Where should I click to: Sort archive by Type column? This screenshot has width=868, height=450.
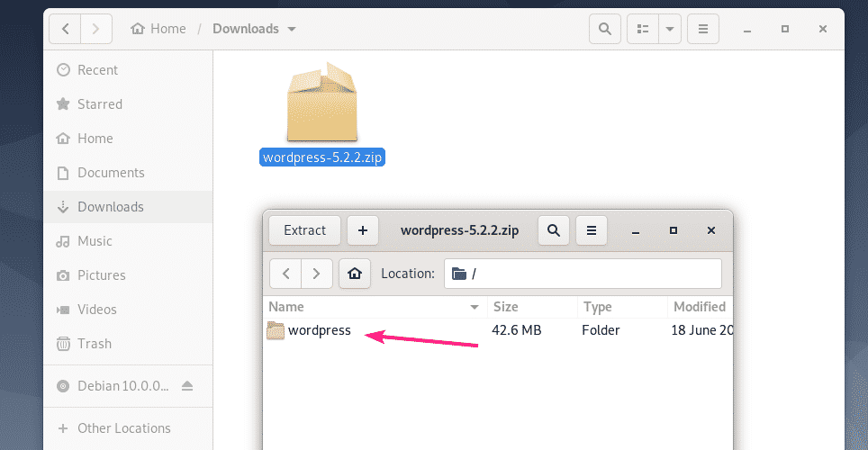click(622, 307)
